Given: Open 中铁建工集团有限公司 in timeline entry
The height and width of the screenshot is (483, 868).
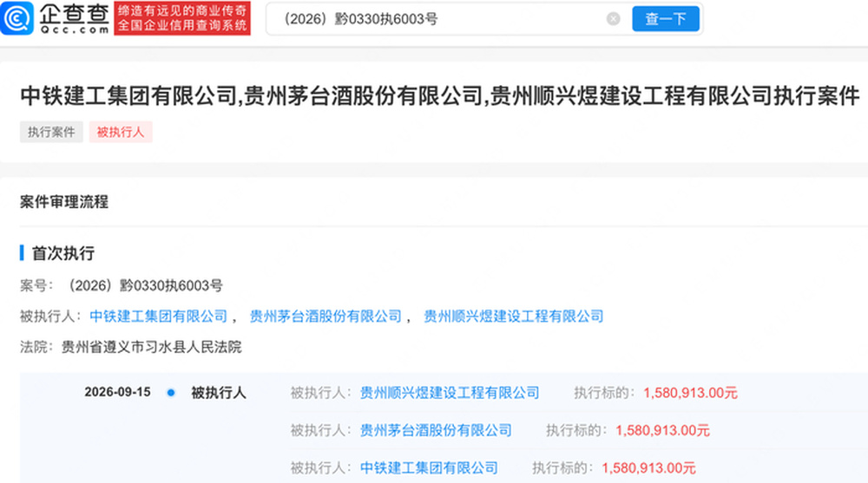Looking at the screenshot, I should click(429, 468).
